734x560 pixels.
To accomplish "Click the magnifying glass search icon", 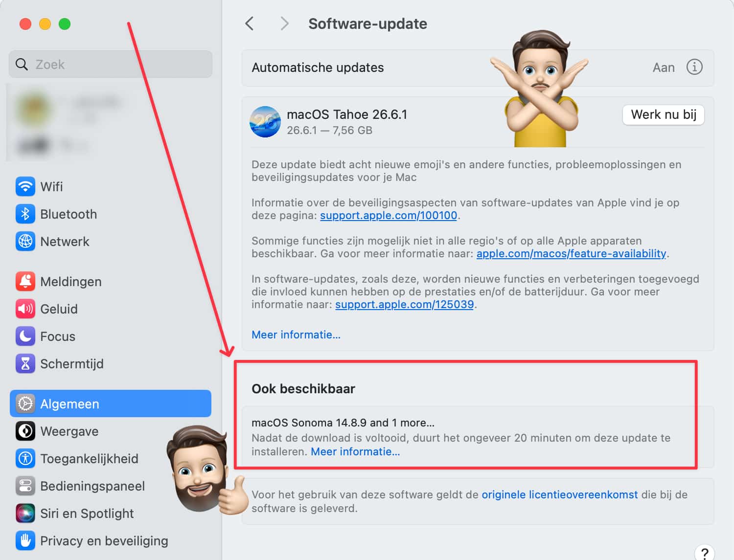I will 22,64.
